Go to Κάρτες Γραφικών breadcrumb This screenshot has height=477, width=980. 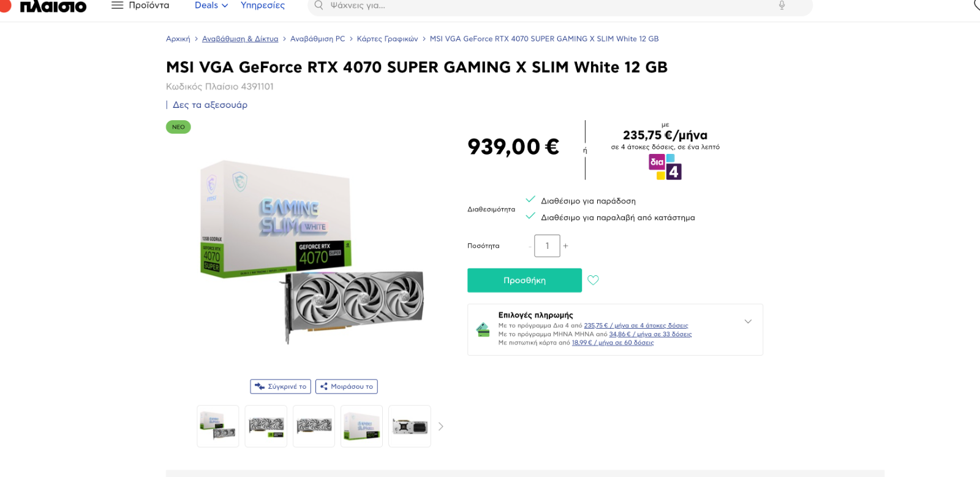pos(387,39)
